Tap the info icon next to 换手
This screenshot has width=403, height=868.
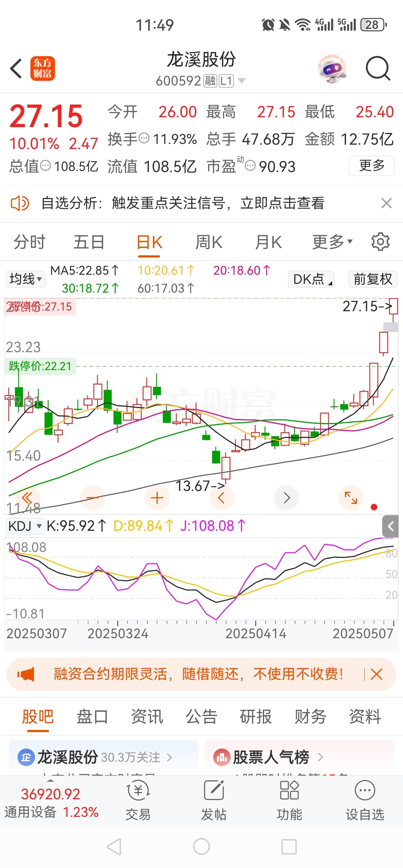point(145,138)
